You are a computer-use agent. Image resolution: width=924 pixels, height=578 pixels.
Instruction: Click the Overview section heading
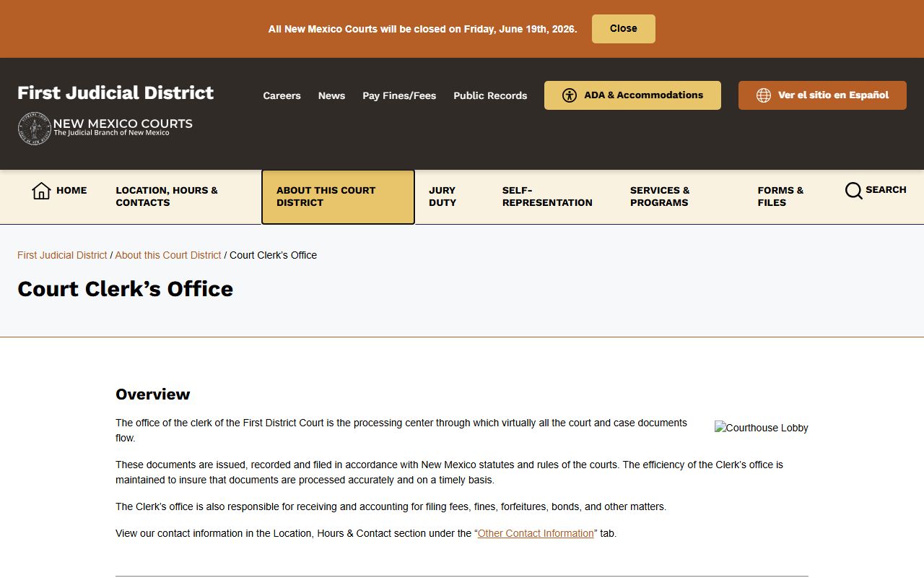(153, 394)
